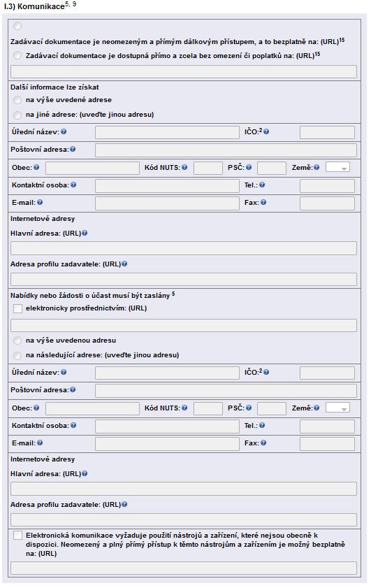The width and height of the screenshot is (371, 588).
Task: Select 'na následující adrese' radio option
Action: [x=17, y=355]
